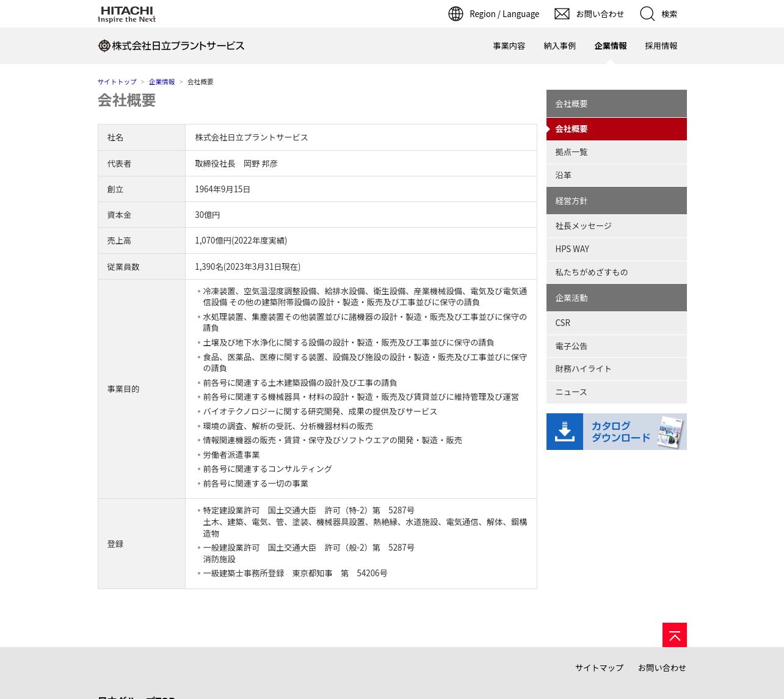
Task: Click 社名 row label
Action: pos(115,137)
